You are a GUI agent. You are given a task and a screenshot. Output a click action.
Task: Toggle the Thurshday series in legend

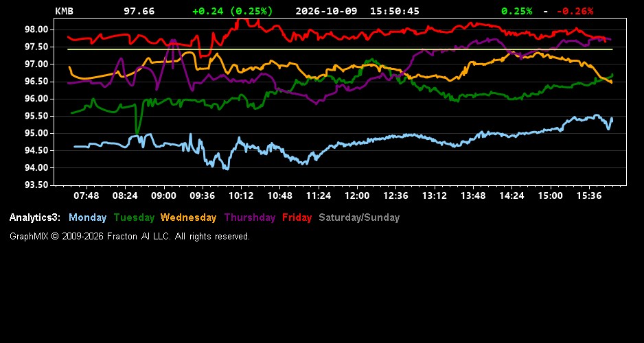(x=250, y=217)
